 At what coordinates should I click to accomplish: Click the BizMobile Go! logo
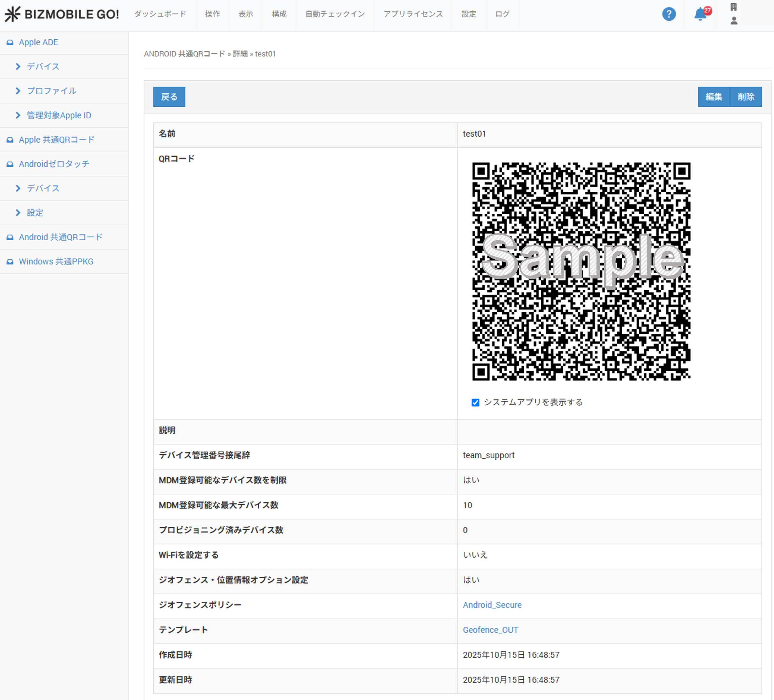click(62, 14)
